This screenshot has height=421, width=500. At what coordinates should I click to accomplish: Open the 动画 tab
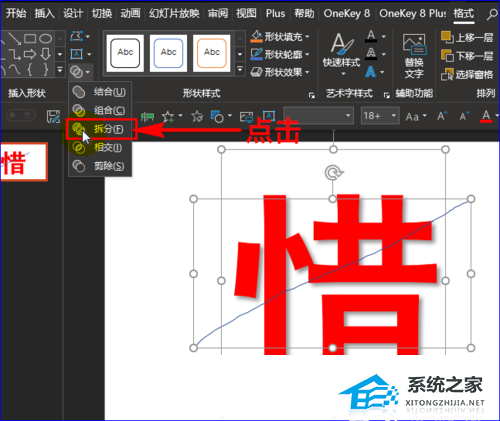(130, 13)
